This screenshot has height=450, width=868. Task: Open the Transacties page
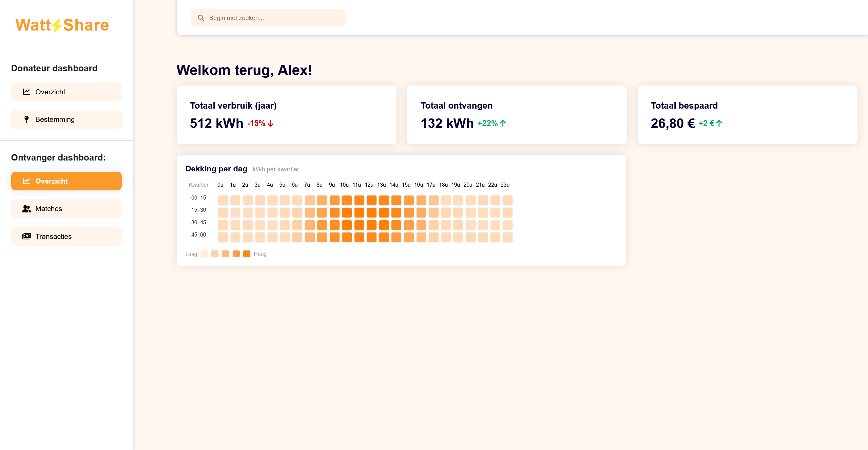pos(66,236)
